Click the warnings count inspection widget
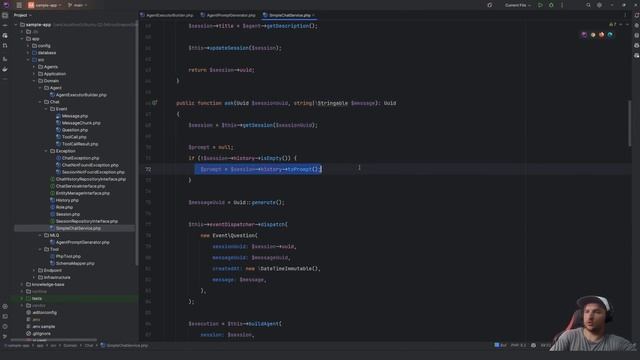640x360 pixels. point(613,25)
